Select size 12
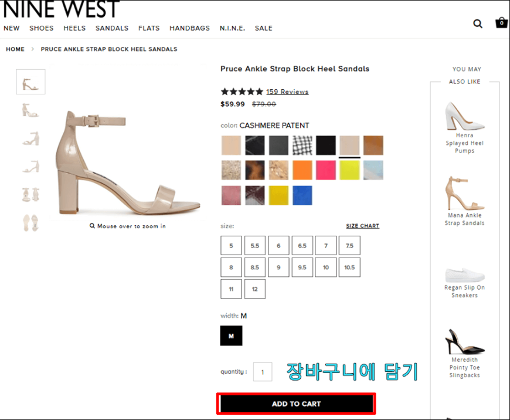Screen dimensions: 510x420 click(255, 289)
